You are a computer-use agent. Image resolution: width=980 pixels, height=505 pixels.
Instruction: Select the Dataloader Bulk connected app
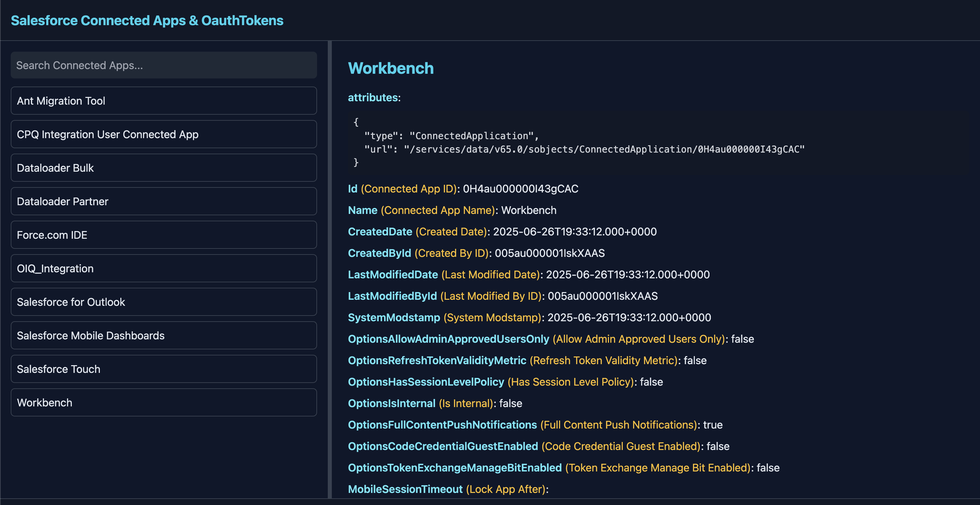pos(164,167)
